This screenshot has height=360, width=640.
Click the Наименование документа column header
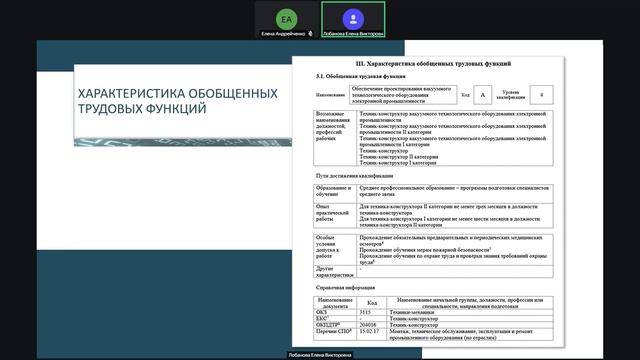tap(335, 303)
